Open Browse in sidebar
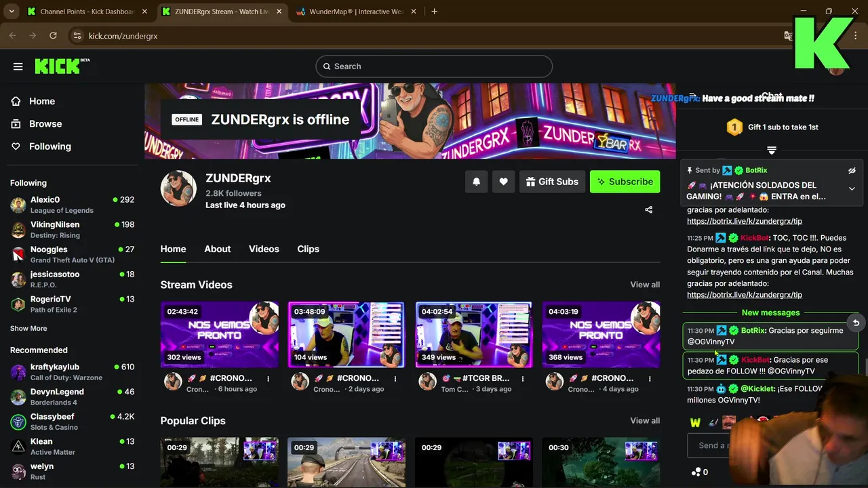 pyautogui.click(x=45, y=124)
